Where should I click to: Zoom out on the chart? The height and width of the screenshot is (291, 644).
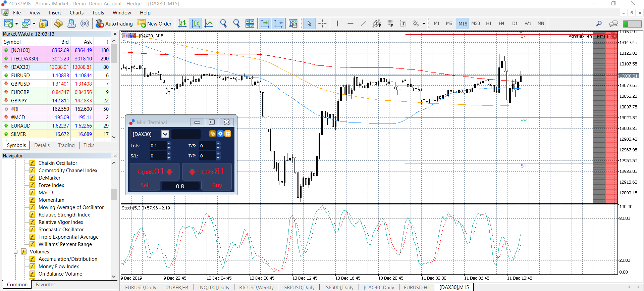pyautogui.click(x=236, y=23)
